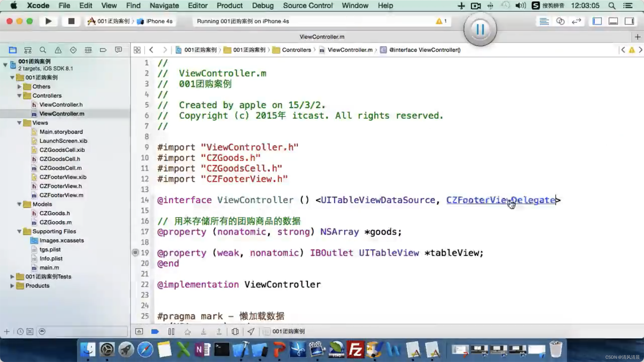Click the IBOutlet connection circle on line 19

click(x=135, y=252)
